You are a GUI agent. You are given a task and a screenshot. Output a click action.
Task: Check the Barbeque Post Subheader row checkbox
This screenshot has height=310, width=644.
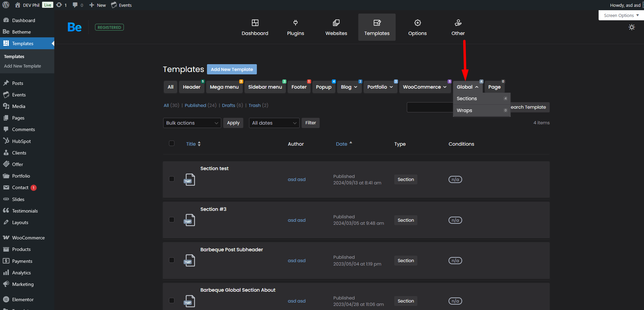tap(172, 260)
